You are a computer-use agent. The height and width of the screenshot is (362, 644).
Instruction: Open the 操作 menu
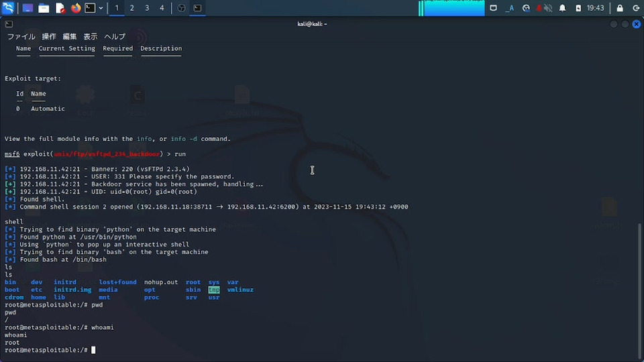49,36
